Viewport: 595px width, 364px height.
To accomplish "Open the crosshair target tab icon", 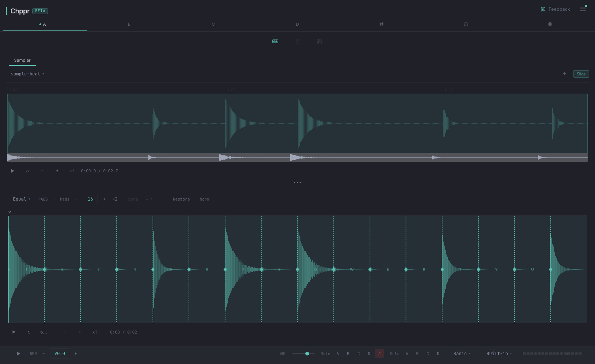I will 466,24.
